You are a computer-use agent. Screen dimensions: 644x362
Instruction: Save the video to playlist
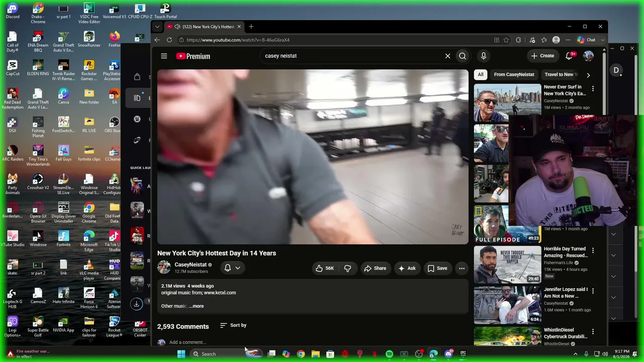(437, 268)
